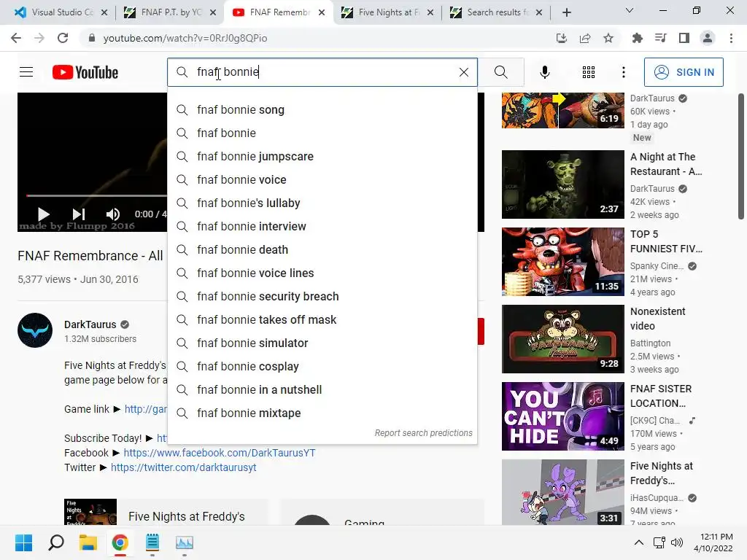Select suggestion fnaf bonnie security breach
747x560 pixels.
pos(322,296)
